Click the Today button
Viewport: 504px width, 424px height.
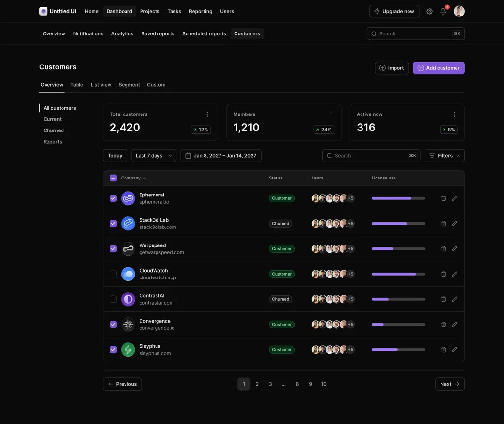click(x=115, y=156)
